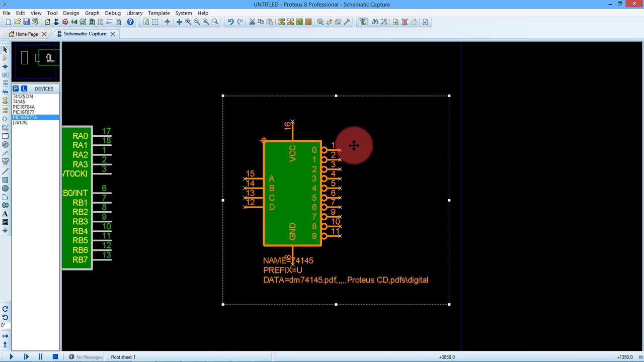Click the 74145 component body
The height and width of the screenshot is (362, 644).
292,194
